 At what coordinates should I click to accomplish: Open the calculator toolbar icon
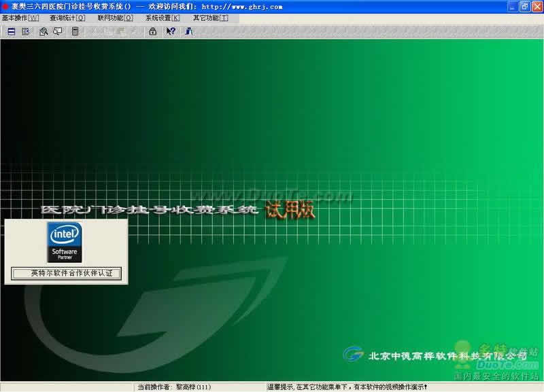click(x=75, y=32)
